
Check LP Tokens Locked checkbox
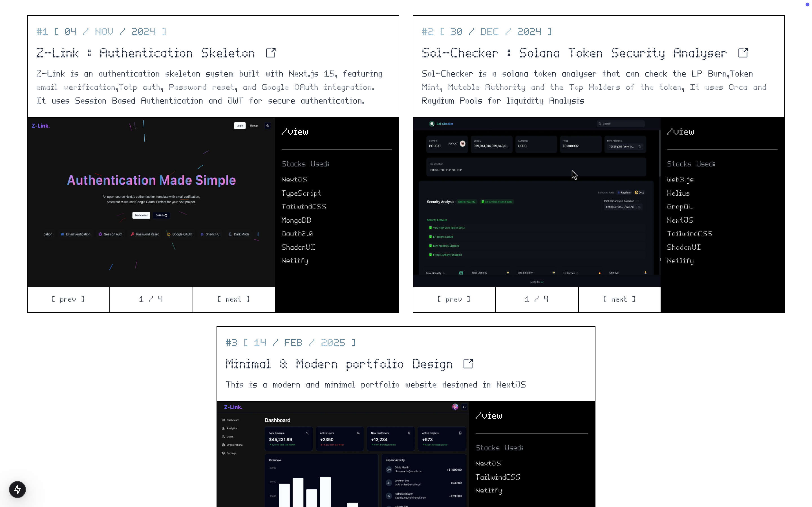[x=430, y=237]
